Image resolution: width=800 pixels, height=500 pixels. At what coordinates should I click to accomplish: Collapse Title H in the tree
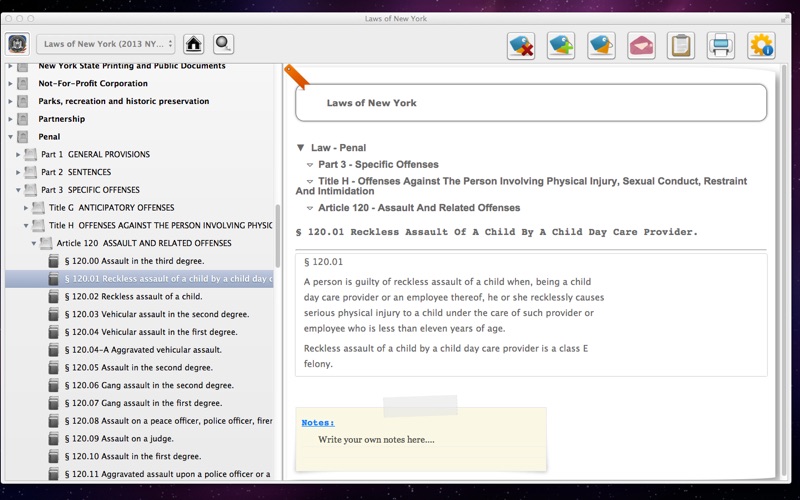click(26, 225)
